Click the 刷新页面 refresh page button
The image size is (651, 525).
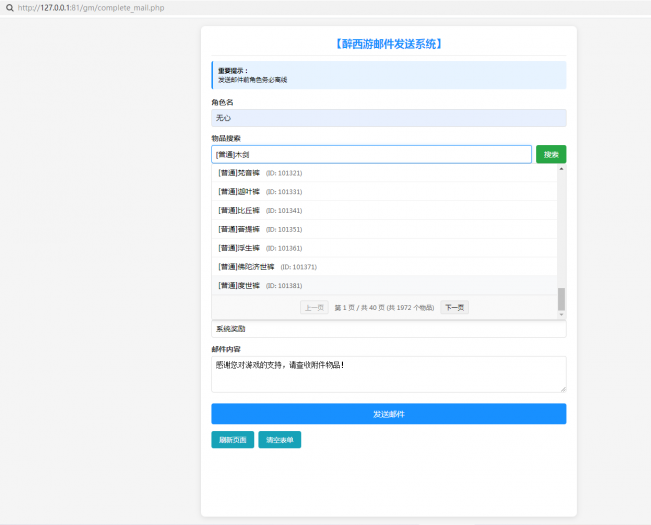pos(232,440)
